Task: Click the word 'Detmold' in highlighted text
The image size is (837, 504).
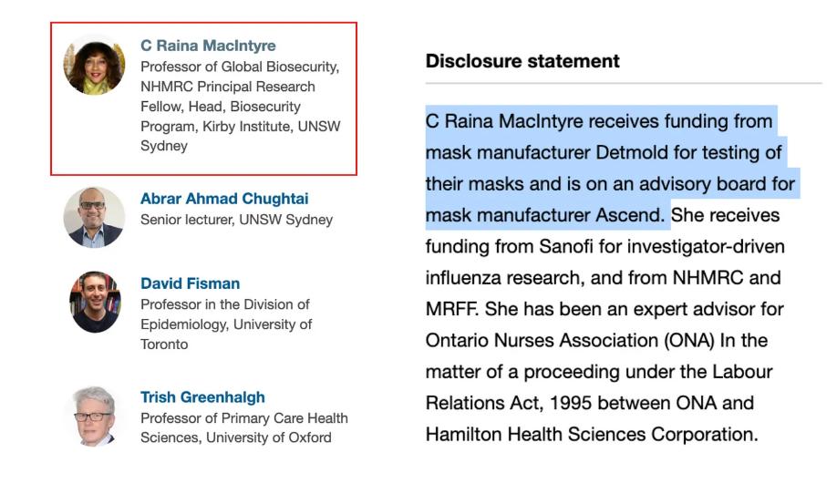Action: (x=630, y=152)
